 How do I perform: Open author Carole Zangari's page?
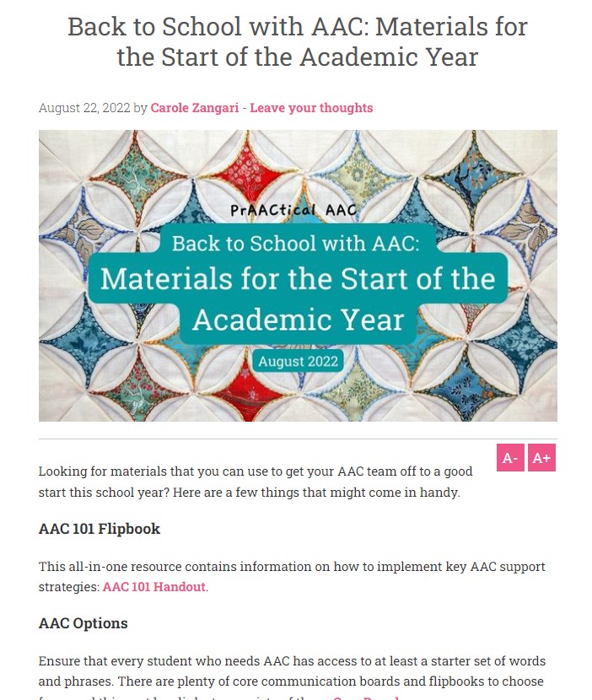pyautogui.click(x=195, y=108)
